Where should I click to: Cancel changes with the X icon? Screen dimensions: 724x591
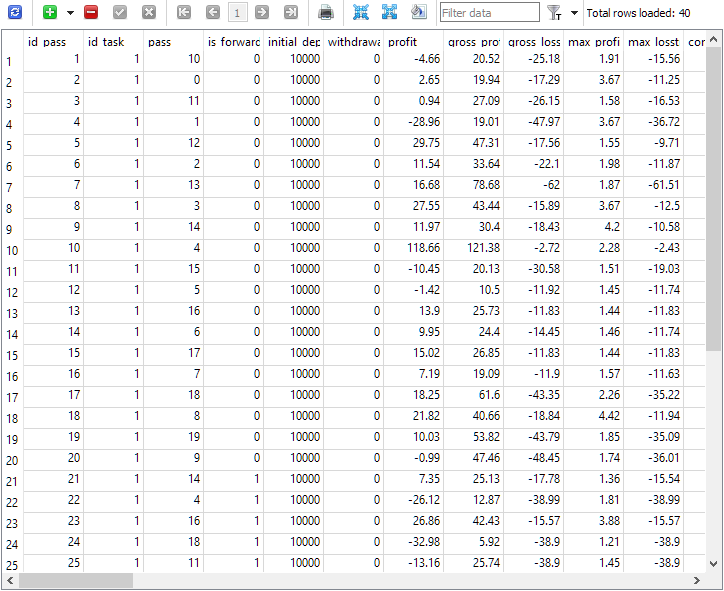[x=149, y=12]
